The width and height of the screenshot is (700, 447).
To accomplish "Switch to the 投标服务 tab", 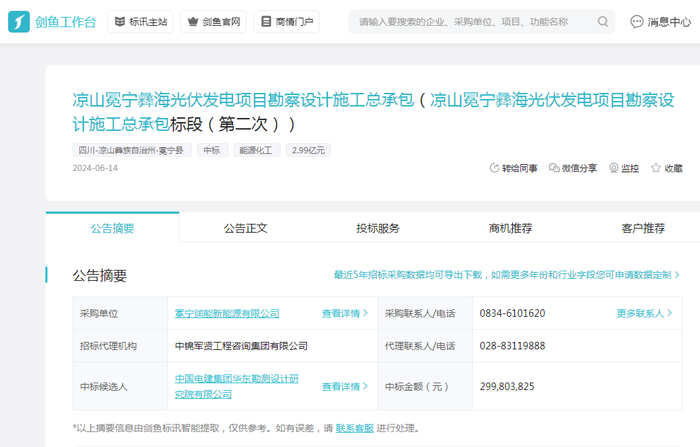I will coord(378,228).
